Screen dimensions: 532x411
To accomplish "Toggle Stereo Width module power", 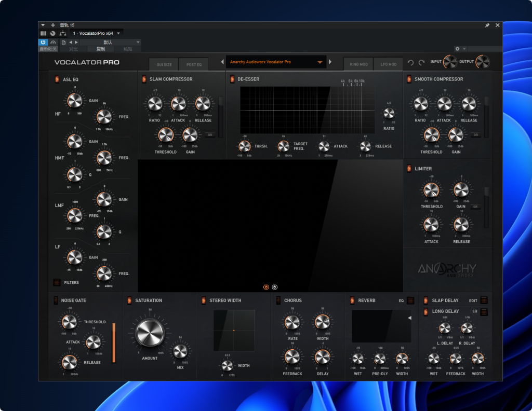I will pos(204,300).
